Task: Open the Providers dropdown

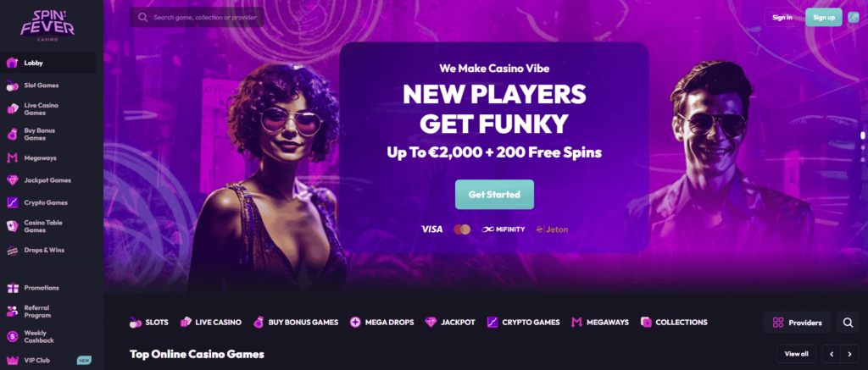Action: click(x=797, y=323)
